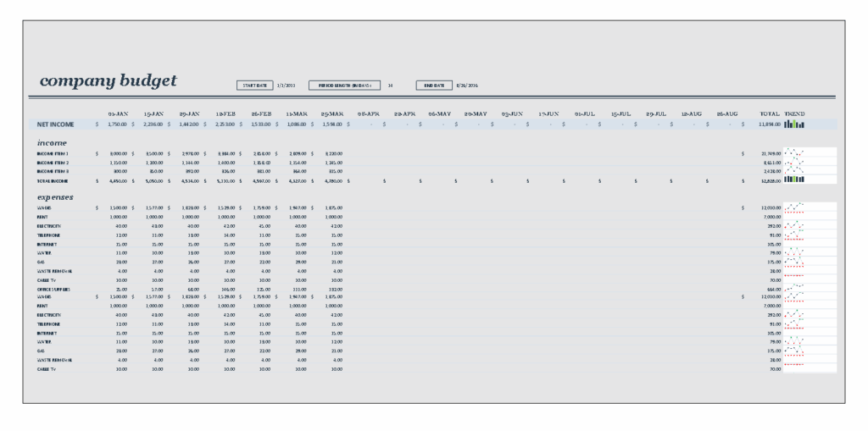This screenshot has width=868, height=431.
Task: Click the "company budget" title
Action: click(108, 81)
